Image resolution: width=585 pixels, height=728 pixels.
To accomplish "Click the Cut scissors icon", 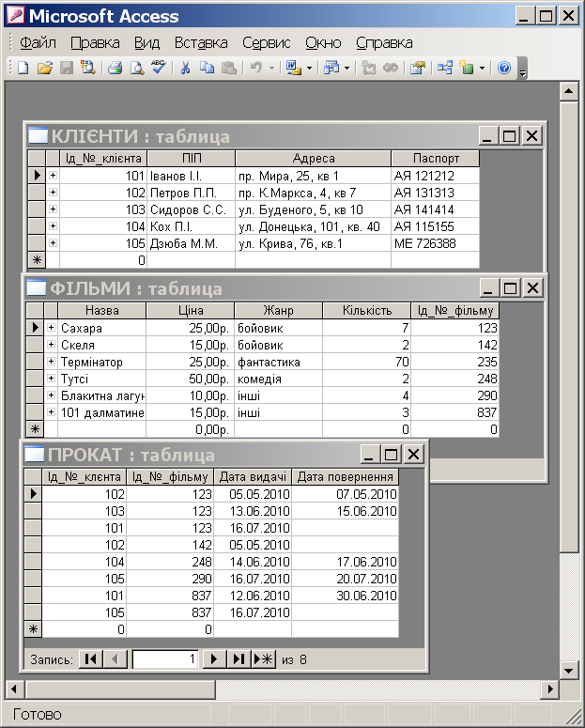I will point(185,69).
